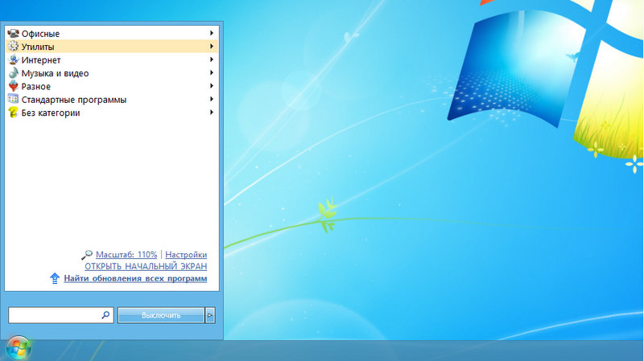Expand the Утилиты submenu arrow
This screenshot has width=644, height=361.
point(212,47)
